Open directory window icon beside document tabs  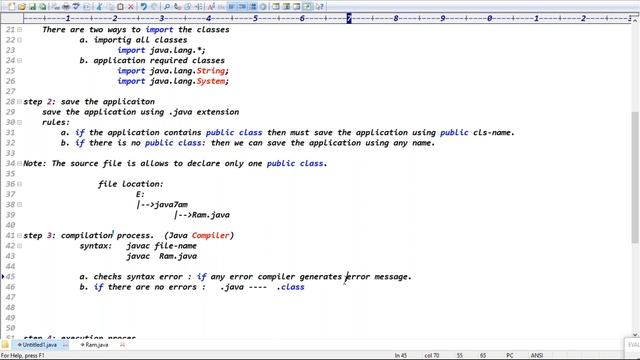coord(5,344)
